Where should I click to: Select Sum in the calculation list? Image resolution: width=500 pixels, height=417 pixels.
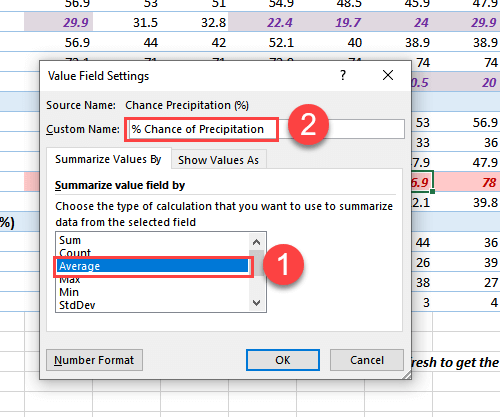point(70,240)
